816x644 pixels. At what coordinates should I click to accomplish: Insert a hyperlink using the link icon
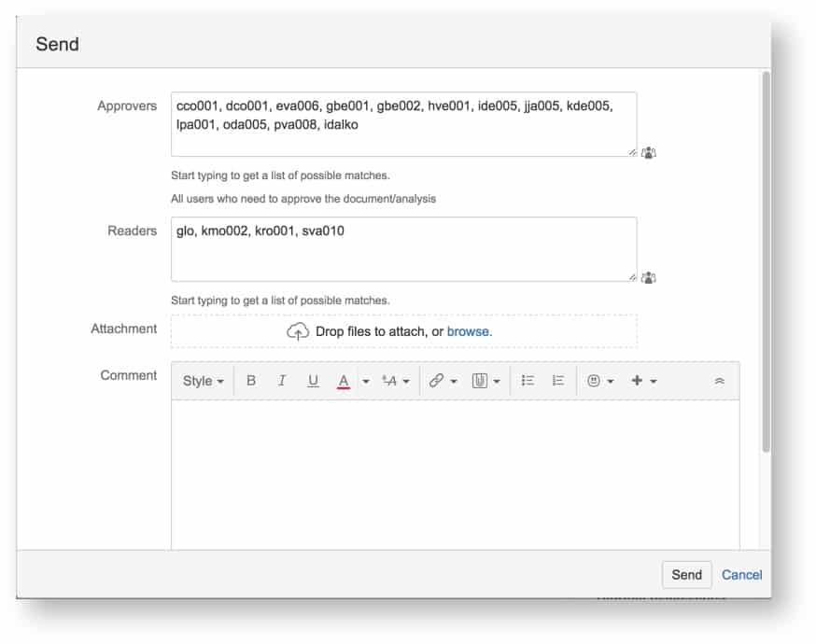(438, 380)
